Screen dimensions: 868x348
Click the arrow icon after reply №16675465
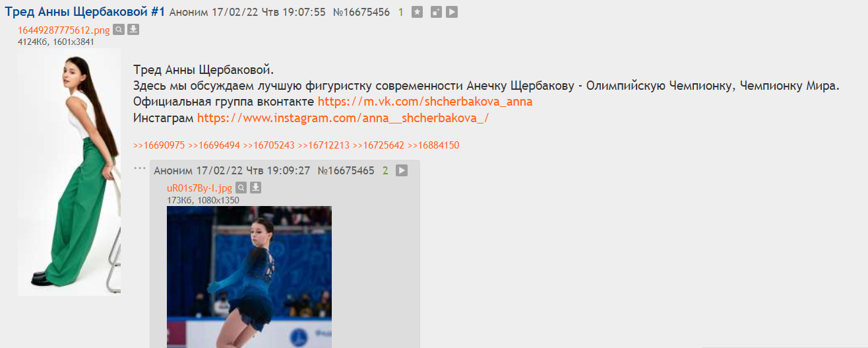coord(402,170)
